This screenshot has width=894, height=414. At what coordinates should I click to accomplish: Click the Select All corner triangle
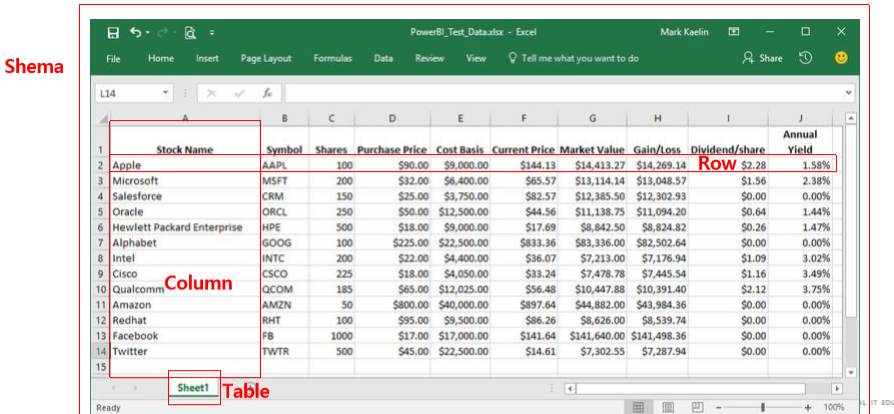(103, 119)
